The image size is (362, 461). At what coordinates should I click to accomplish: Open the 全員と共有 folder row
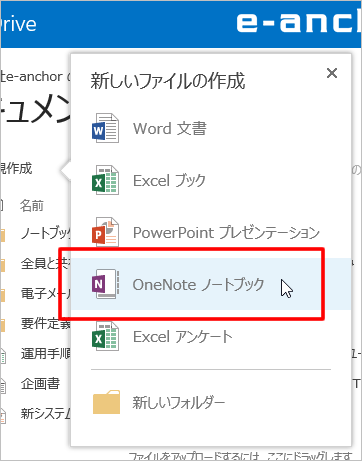tap(45, 264)
